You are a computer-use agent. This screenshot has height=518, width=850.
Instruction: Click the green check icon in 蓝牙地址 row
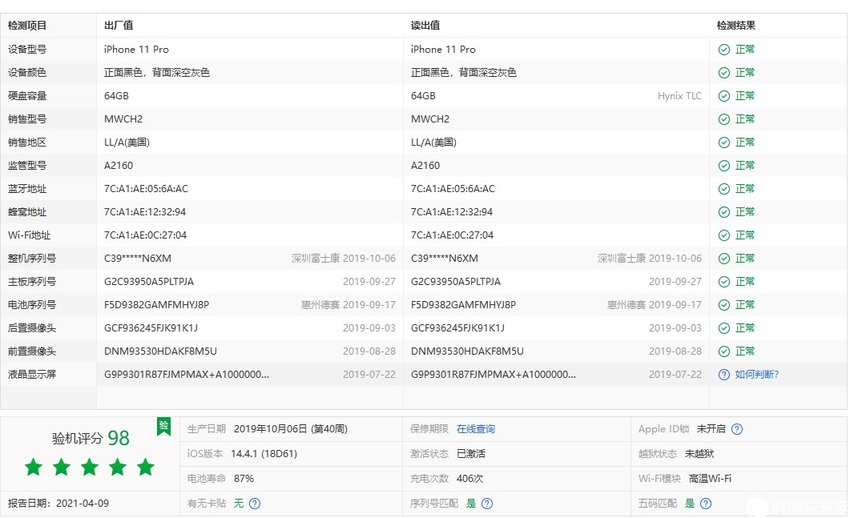click(x=724, y=189)
